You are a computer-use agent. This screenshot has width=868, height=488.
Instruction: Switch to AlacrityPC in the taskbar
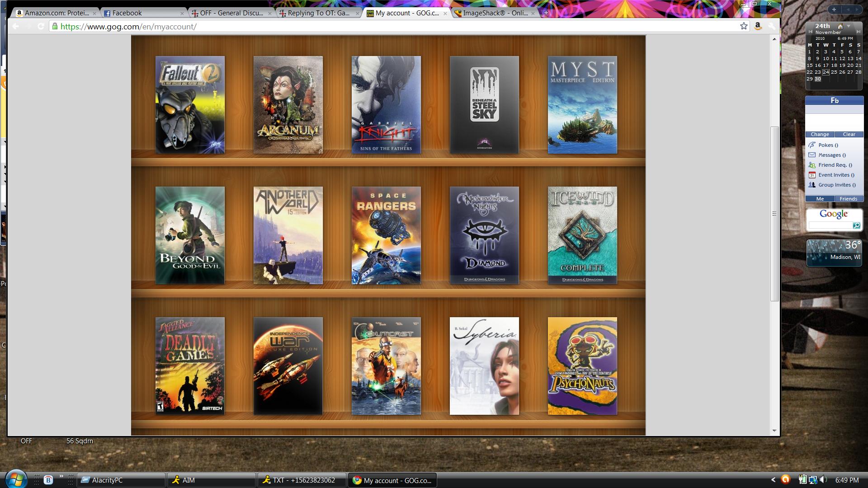121,480
